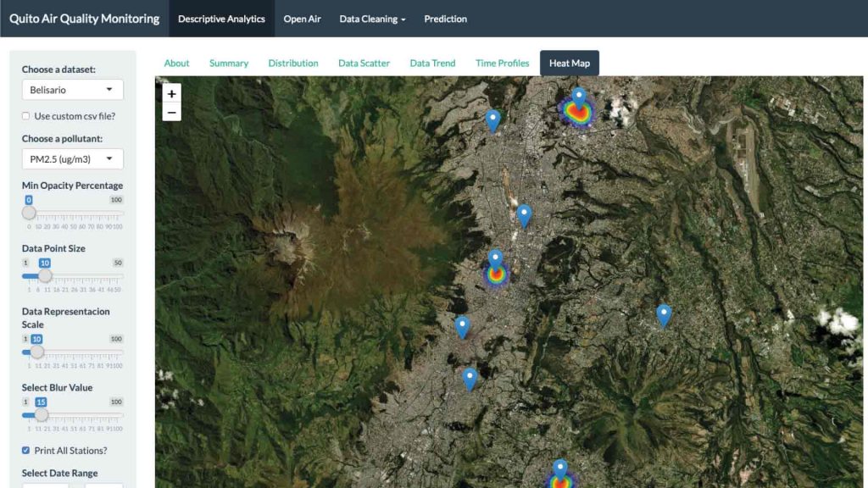868x488 pixels.
Task: Zoom out on the map
Action: pos(171,113)
